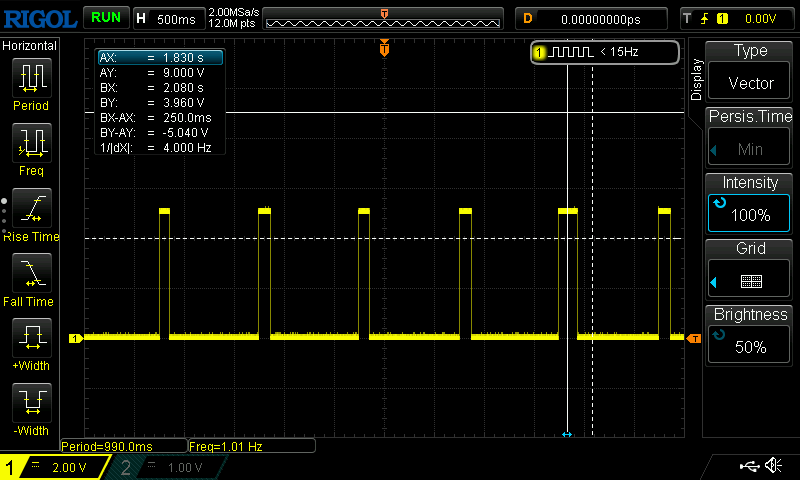
Task: Open the Grid style menu
Action: [748, 269]
